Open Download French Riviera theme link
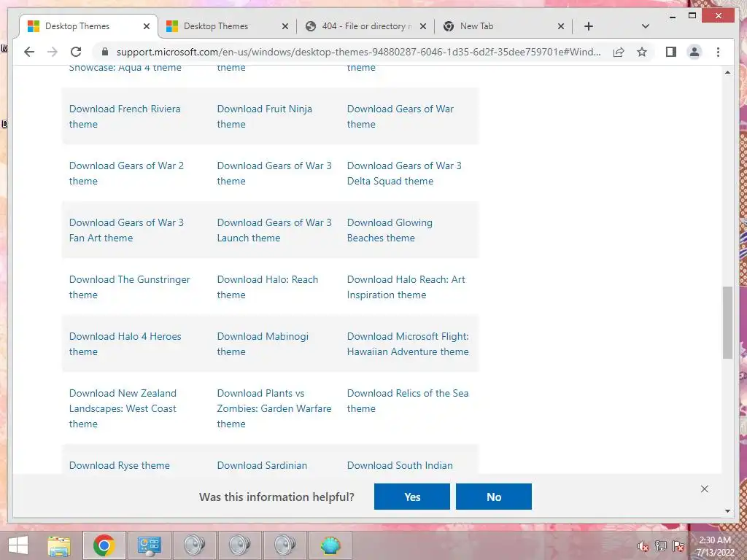Image resolution: width=747 pixels, height=560 pixels. (x=125, y=116)
